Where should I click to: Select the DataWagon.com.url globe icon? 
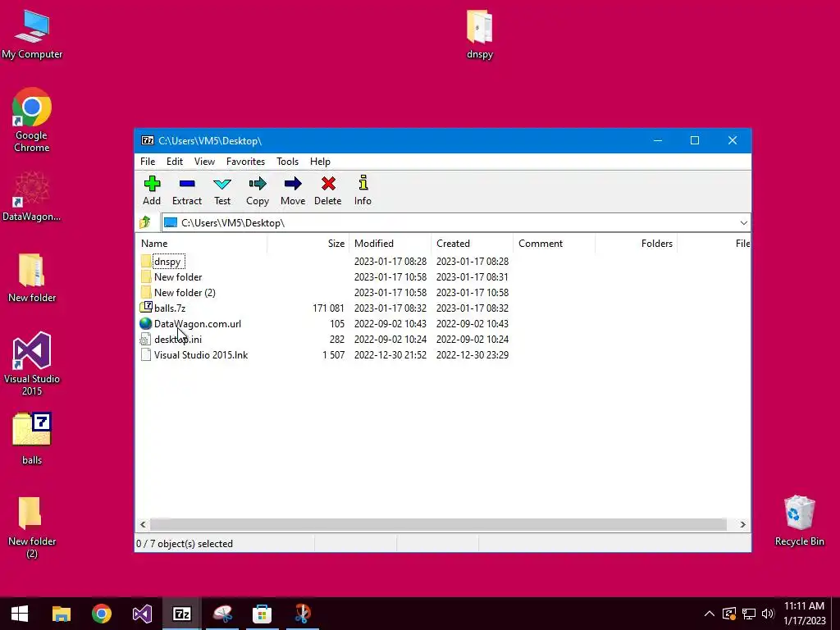[146, 323]
